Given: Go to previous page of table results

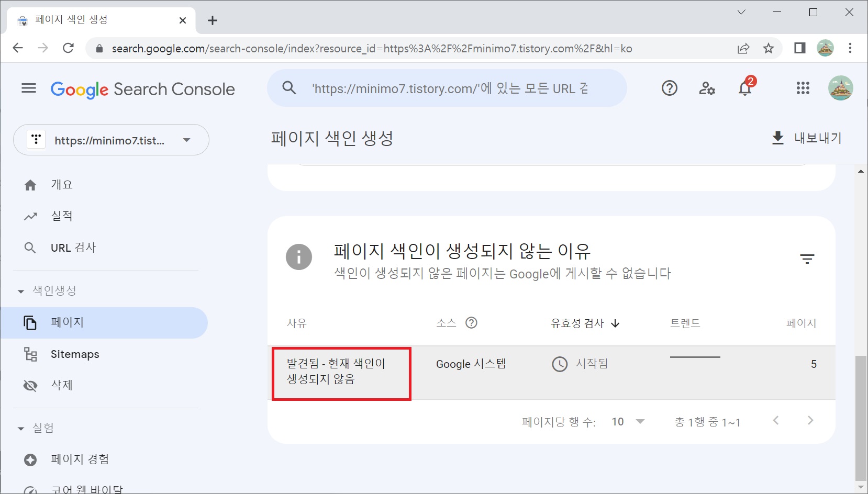Looking at the screenshot, I should [776, 420].
